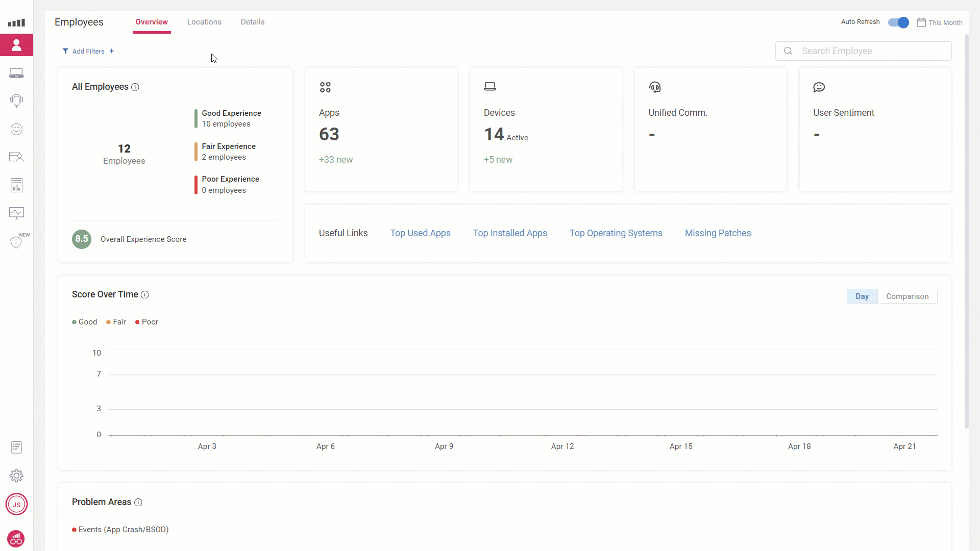Open the smiley sentiment icon in sidebar
The image size is (980, 551).
pos(16,129)
